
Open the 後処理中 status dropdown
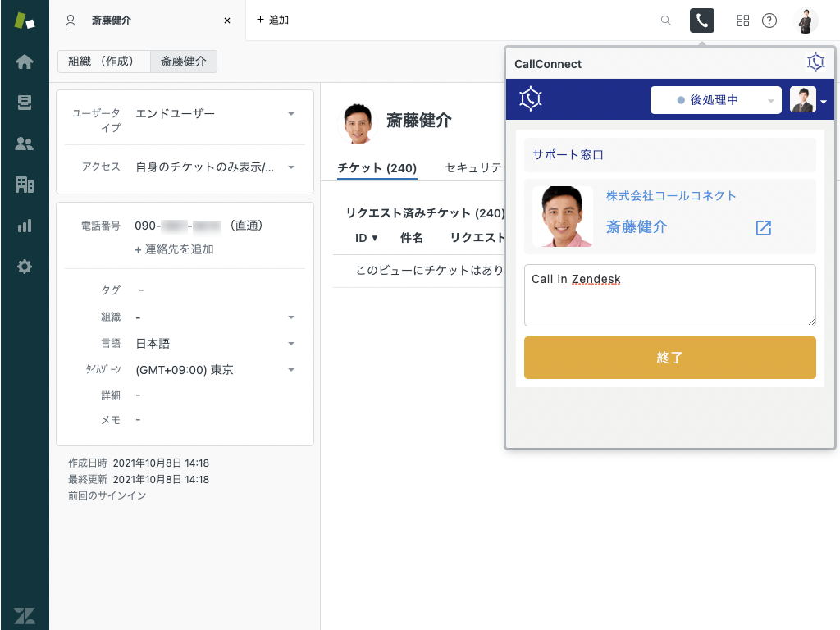(x=715, y=100)
